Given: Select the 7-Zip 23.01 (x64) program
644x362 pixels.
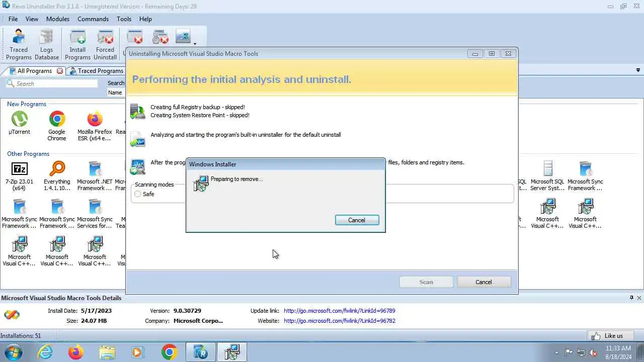Looking at the screenshot, I should [19, 176].
